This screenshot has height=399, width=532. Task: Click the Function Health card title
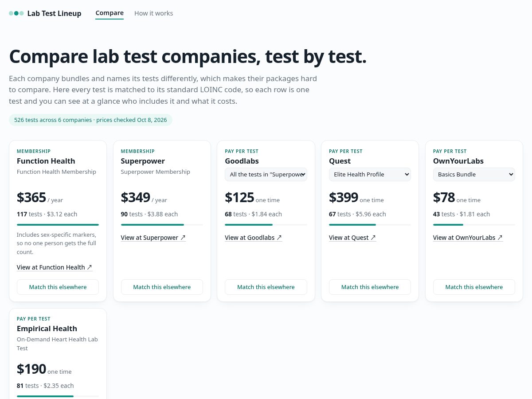click(46, 161)
